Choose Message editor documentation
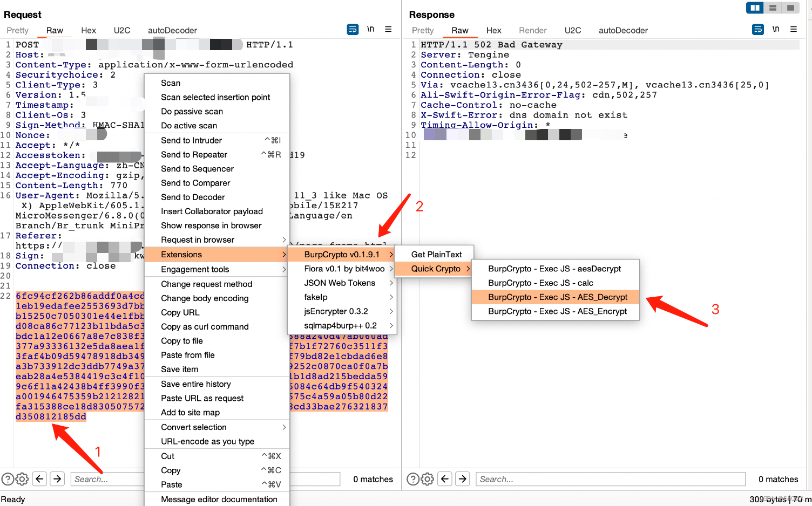The width and height of the screenshot is (812, 506). click(x=217, y=500)
